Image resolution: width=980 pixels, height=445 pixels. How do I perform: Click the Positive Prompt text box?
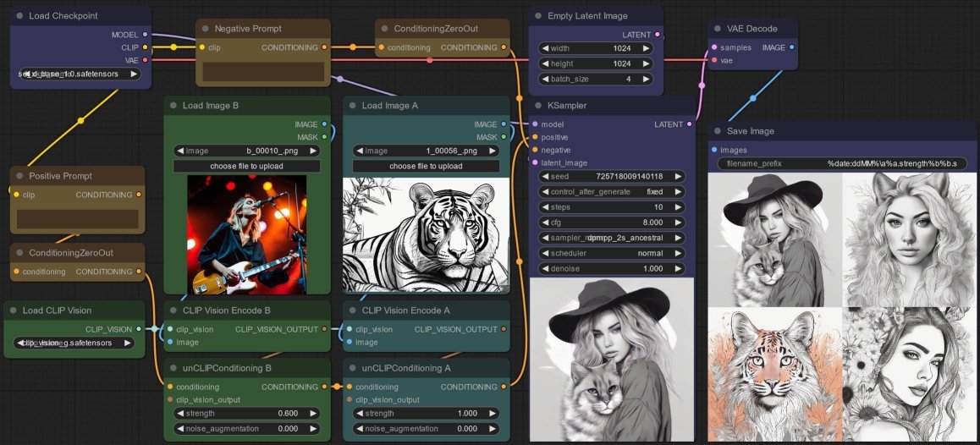78,219
